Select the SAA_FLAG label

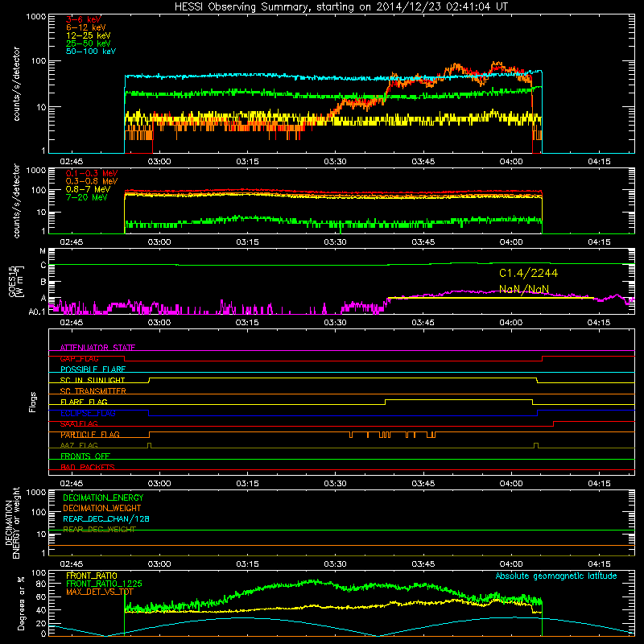coord(79,424)
